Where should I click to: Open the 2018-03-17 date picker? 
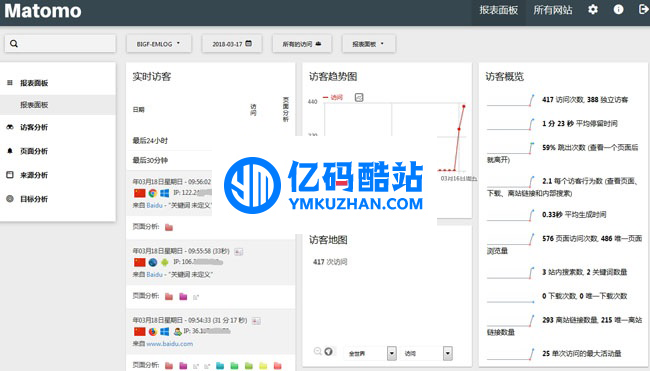tap(232, 44)
